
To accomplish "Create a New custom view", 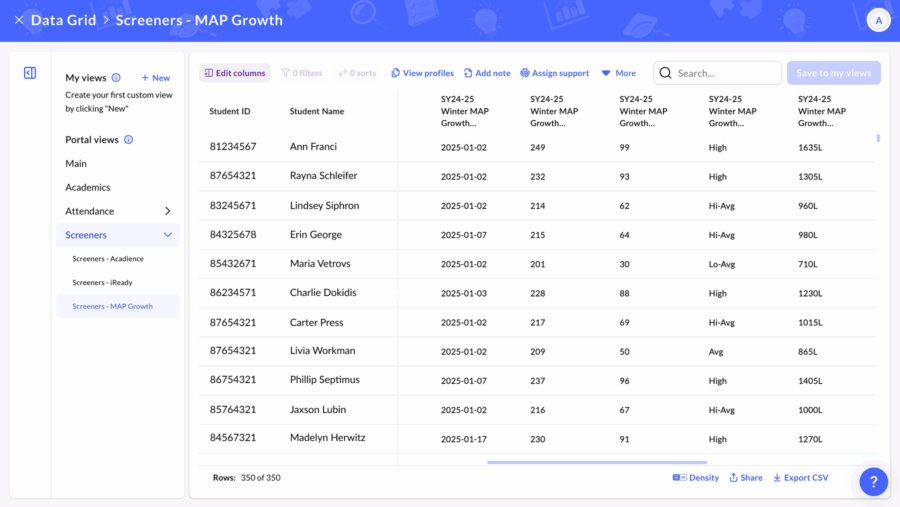I will point(155,78).
